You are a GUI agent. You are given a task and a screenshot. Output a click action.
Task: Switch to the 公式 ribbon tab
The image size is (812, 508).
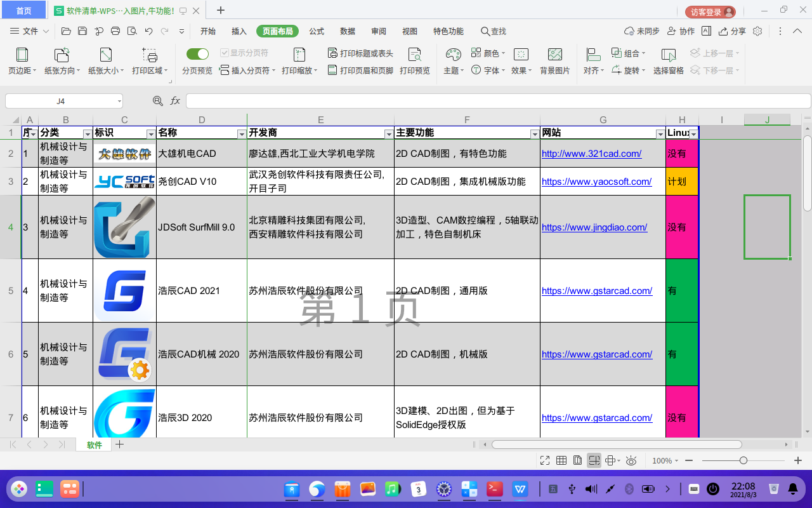pyautogui.click(x=317, y=31)
